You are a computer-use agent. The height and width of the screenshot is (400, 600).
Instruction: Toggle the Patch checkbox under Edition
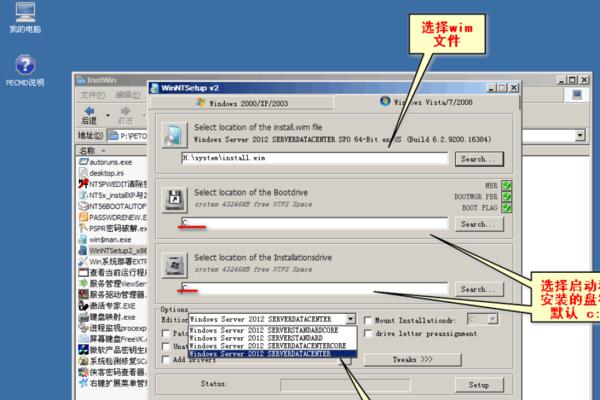[166, 333]
